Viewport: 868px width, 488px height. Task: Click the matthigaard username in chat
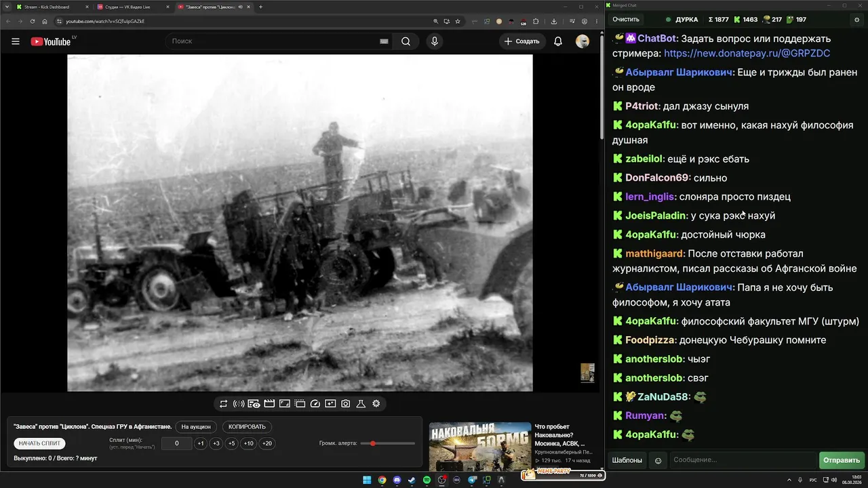click(655, 253)
